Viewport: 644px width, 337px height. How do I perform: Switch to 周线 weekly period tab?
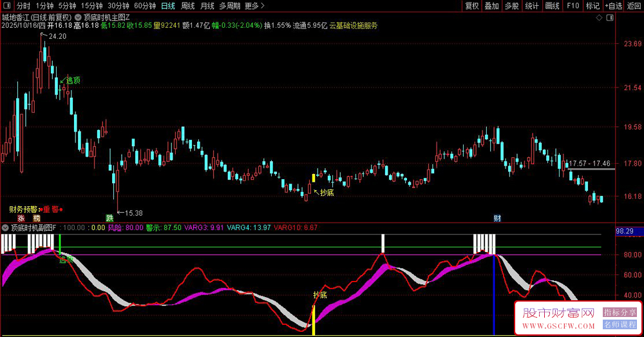[187, 6]
